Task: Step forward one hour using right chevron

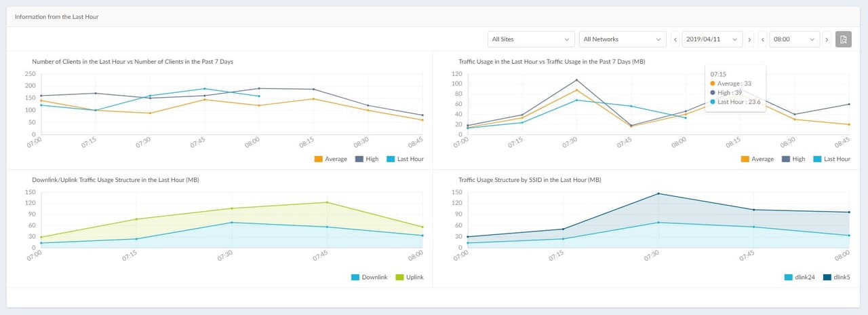Action: pos(827,39)
